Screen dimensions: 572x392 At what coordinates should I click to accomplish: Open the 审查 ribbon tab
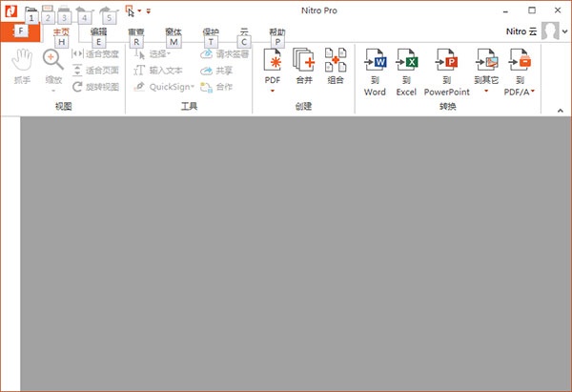coord(136,32)
